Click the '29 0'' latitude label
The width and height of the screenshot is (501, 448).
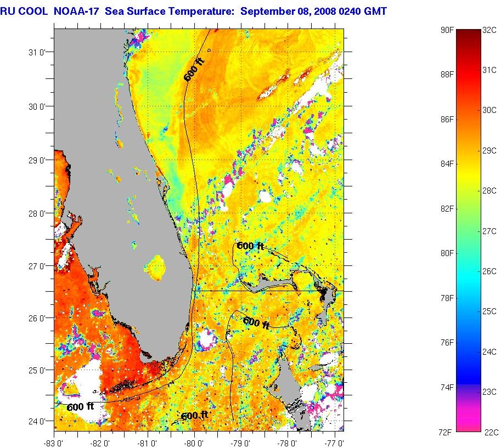coord(37,160)
